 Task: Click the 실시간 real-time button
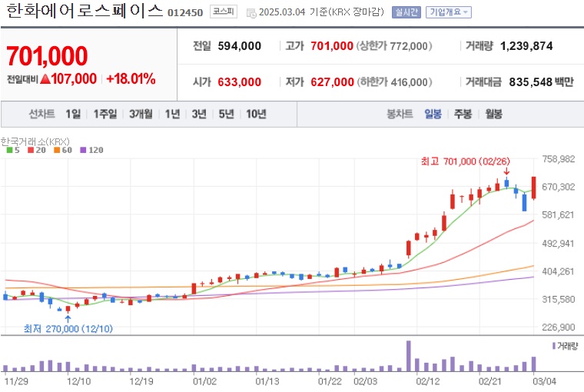(406, 12)
